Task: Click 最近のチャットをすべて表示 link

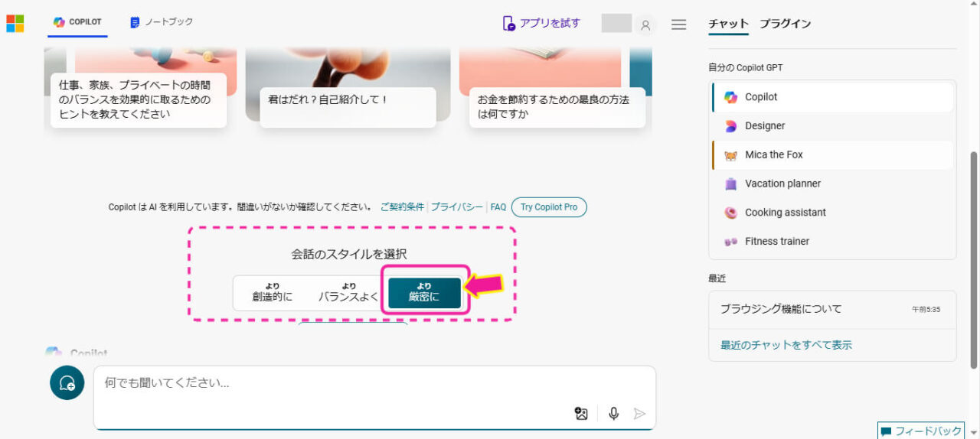Action: [786, 345]
